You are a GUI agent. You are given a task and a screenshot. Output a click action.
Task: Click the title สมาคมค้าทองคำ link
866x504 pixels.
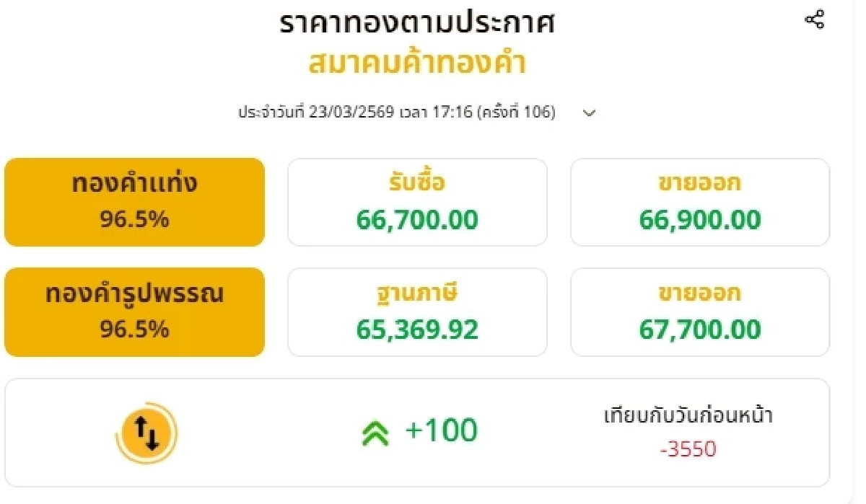417,63
